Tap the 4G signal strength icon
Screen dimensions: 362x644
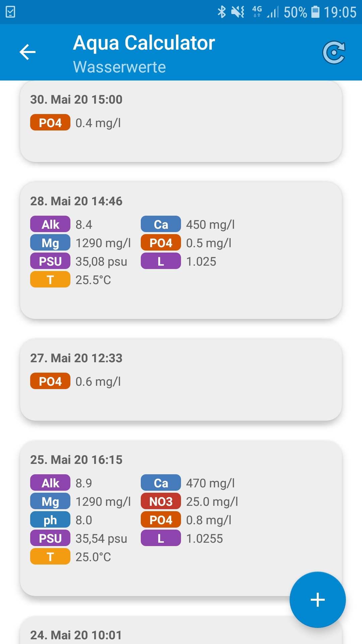[265, 12]
